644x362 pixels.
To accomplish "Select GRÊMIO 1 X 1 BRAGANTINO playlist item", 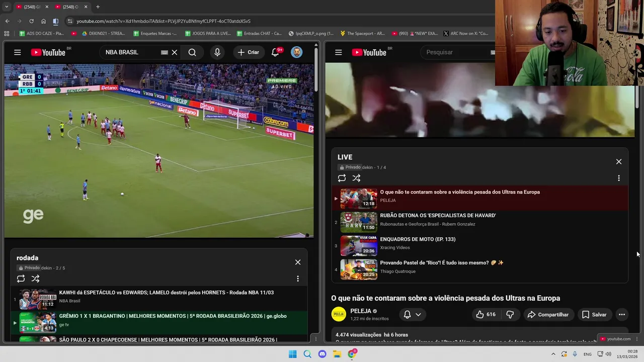I will tap(159, 323).
